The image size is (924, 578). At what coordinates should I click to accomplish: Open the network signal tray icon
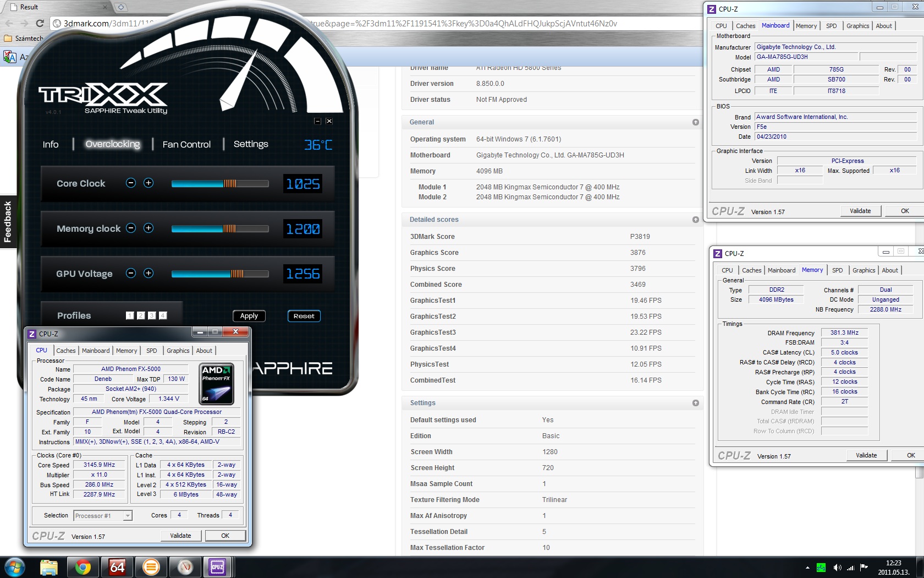(850, 568)
